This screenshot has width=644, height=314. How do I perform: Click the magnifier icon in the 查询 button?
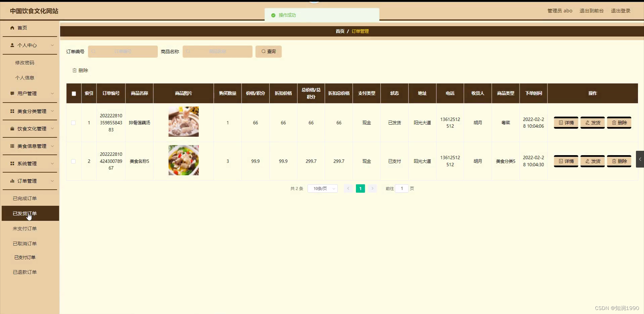click(x=264, y=51)
